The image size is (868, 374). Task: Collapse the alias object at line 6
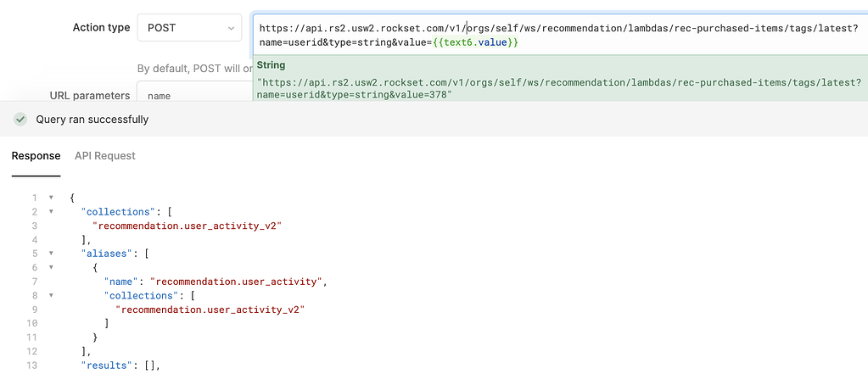click(x=51, y=267)
